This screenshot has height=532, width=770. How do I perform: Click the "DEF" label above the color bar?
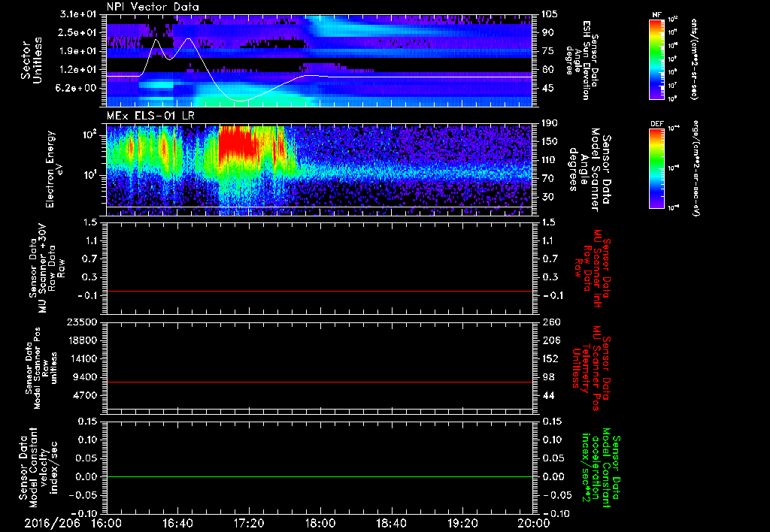tap(657, 124)
